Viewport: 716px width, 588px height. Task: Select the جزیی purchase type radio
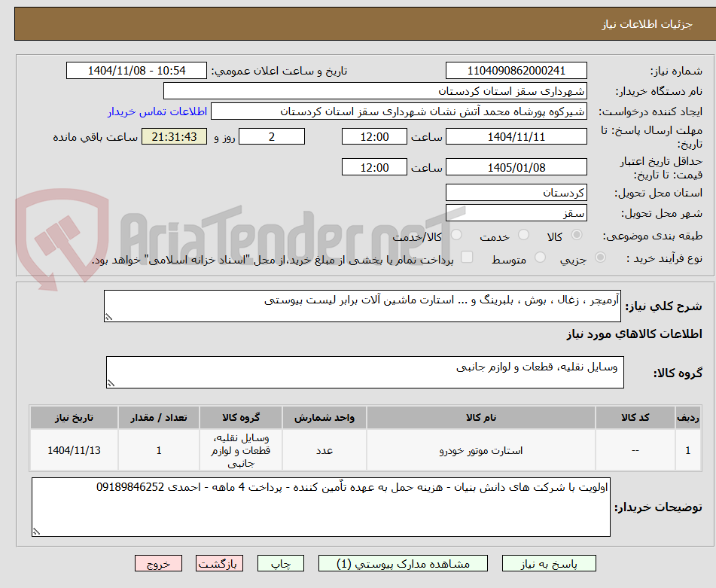pyautogui.click(x=601, y=257)
